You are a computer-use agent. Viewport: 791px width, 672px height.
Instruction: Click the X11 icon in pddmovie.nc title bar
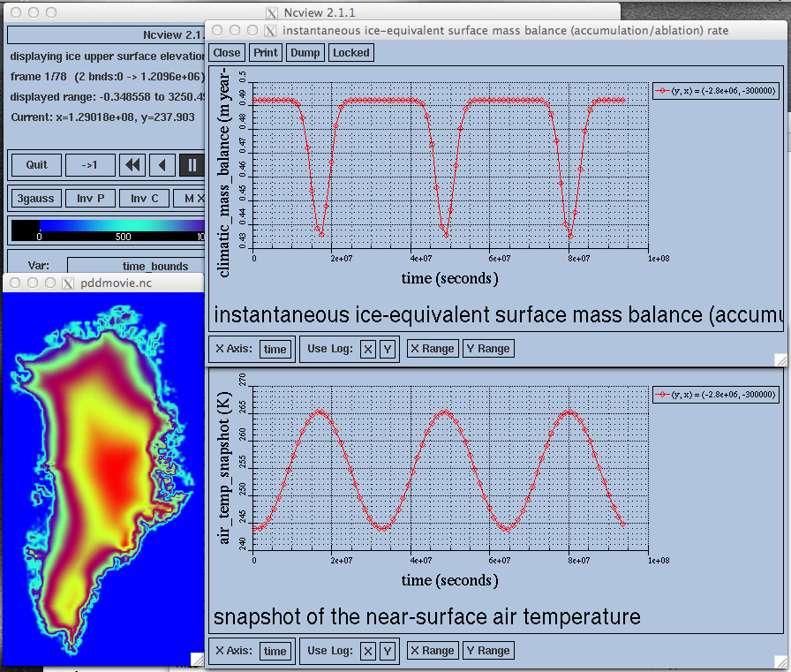click(x=68, y=283)
